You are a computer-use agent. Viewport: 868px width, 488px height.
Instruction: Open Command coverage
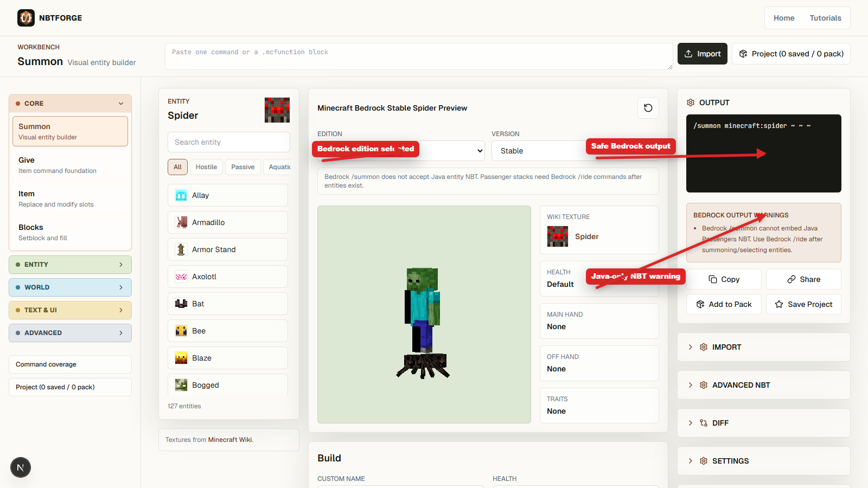pyautogui.click(x=70, y=364)
